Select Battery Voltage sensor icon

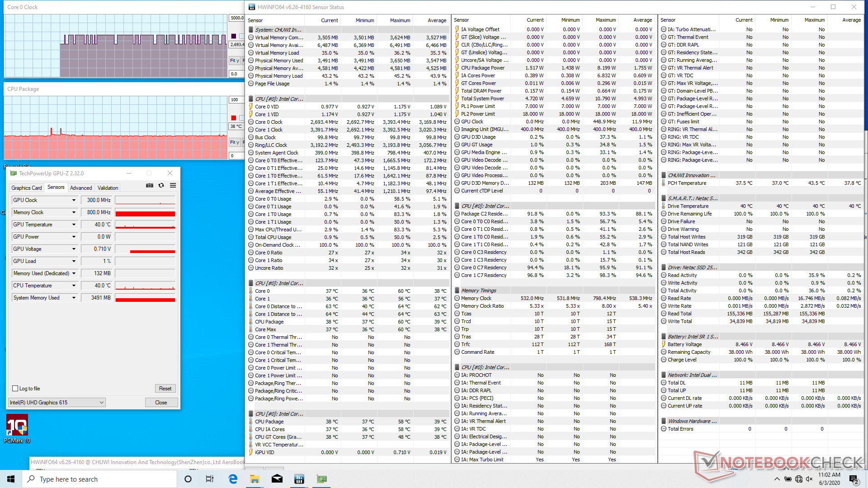pyautogui.click(x=664, y=344)
